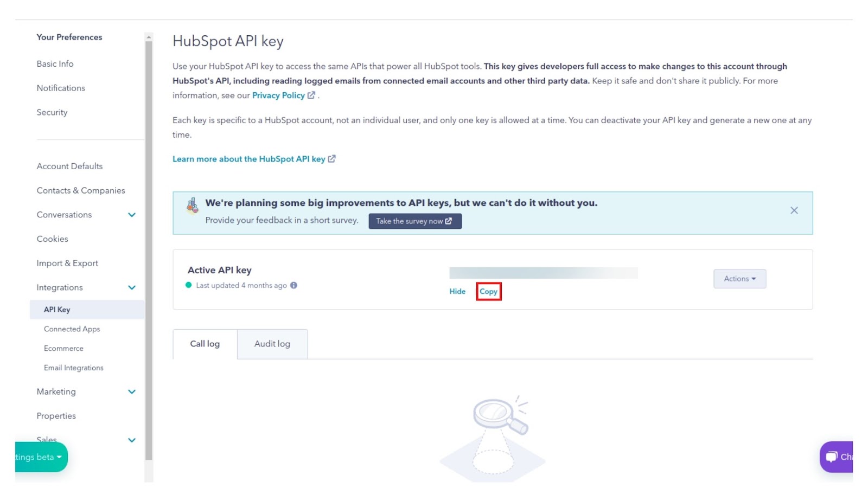Open Account Defaults settings

point(69,166)
